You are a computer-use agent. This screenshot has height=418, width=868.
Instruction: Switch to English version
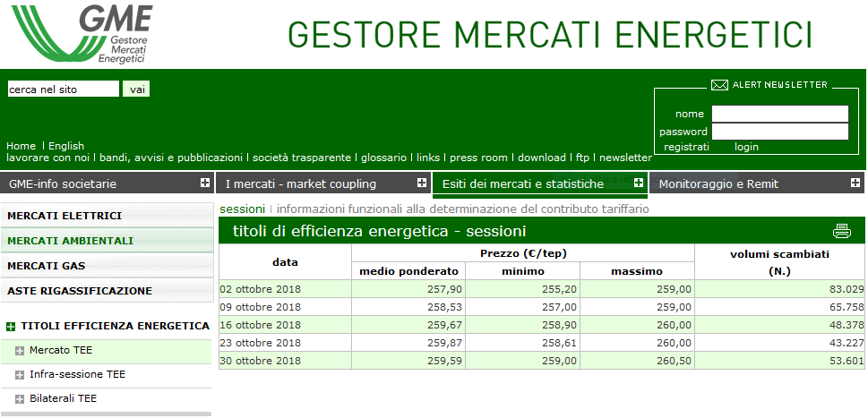66,146
